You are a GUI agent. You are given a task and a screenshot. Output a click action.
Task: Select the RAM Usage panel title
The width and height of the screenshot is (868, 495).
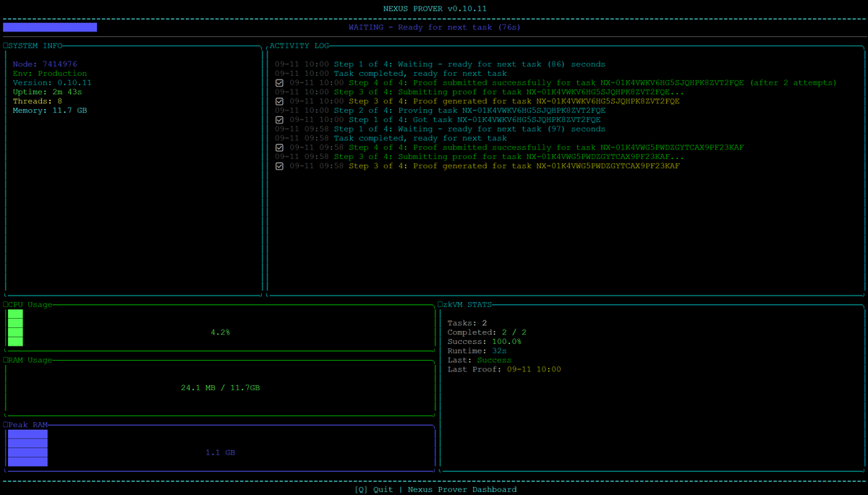click(30, 360)
